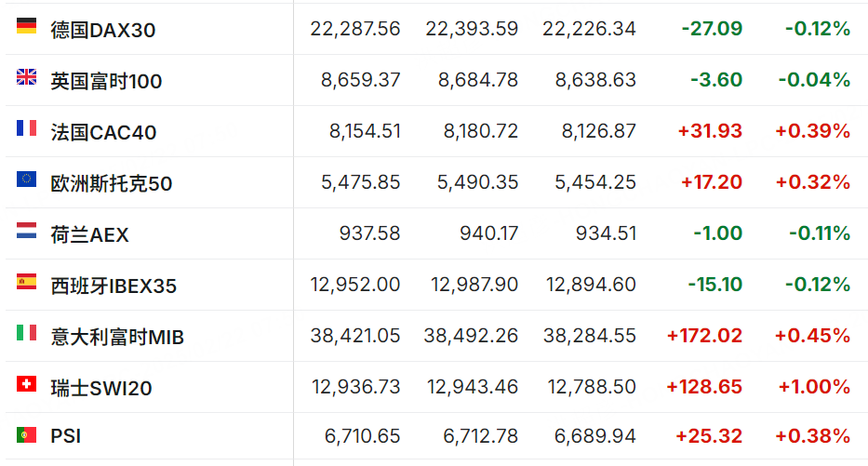This screenshot has width=868, height=466.
Task: Open the 意大利富时MIB index link
Action: pyautogui.click(x=117, y=337)
